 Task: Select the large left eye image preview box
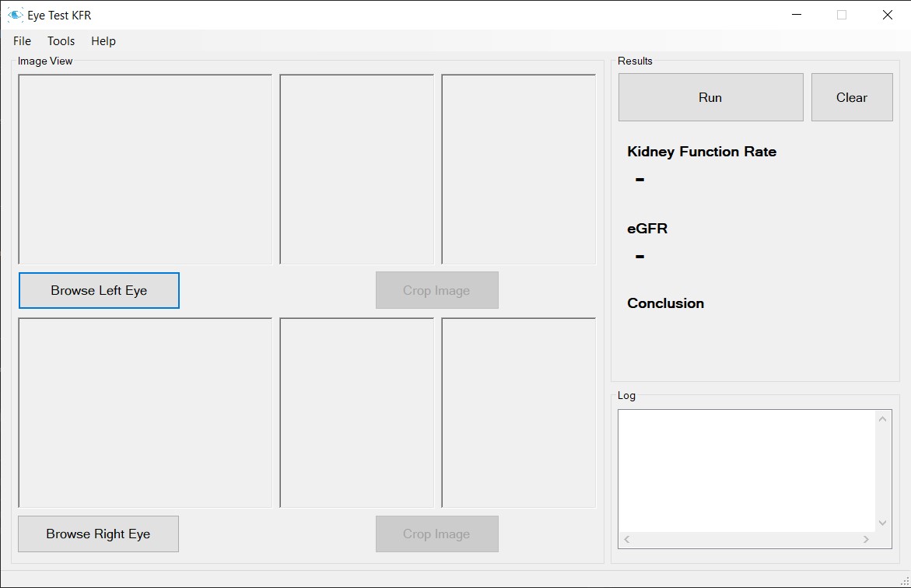point(145,170)
